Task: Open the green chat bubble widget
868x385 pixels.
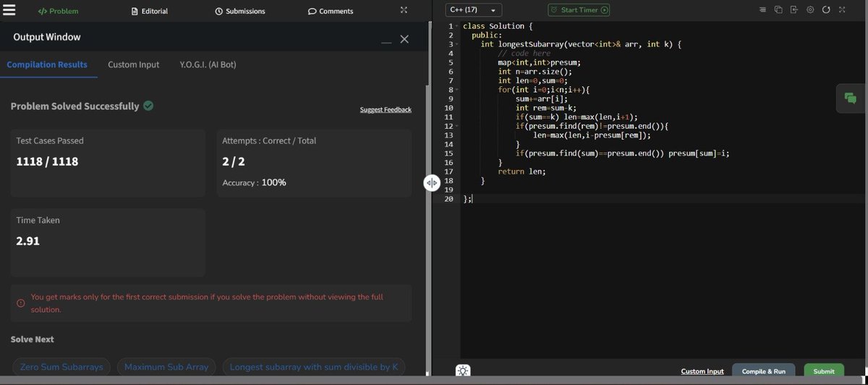Action: pos(851,98)
